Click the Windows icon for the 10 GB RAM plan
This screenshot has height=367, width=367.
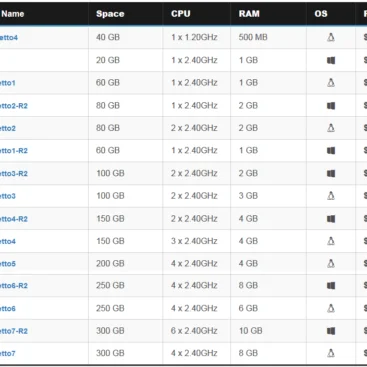331,331
